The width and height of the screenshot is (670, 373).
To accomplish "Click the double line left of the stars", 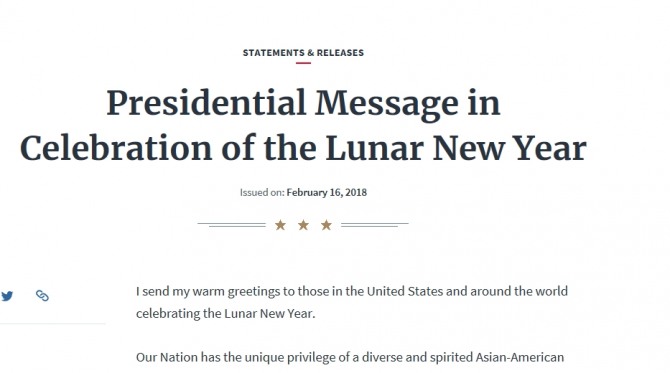I will (232, 224).
